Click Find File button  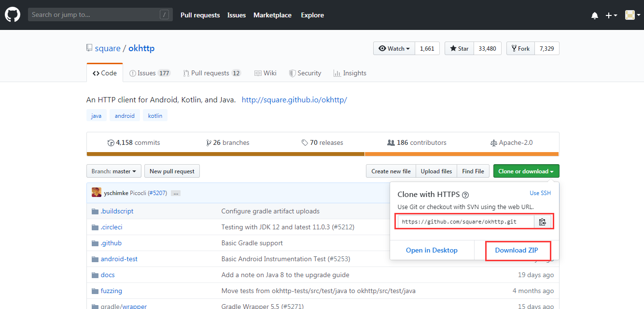[x=473, y=171]
